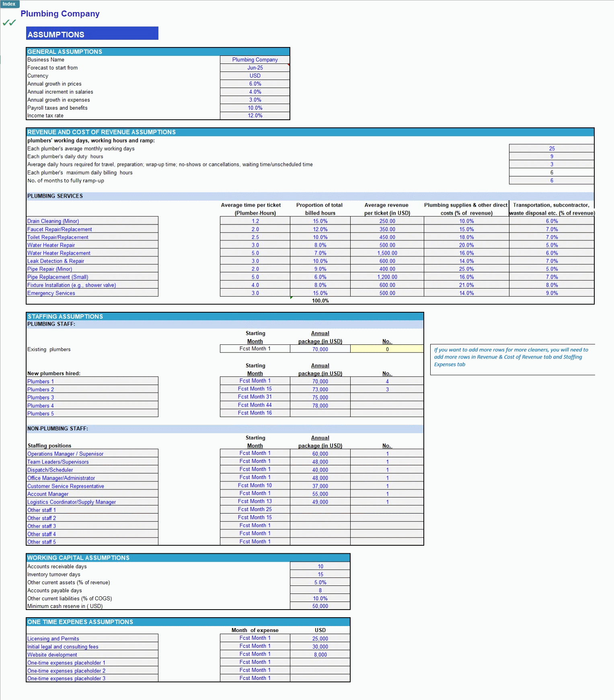
Task: Click the Payroll taxes and benefits value 10.0%
Action: tap(255, 108)
